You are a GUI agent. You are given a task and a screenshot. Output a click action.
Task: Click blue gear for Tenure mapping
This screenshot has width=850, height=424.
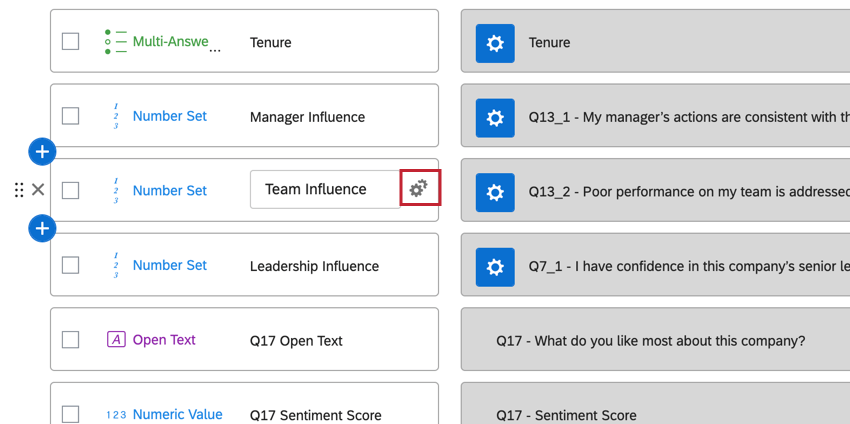pos(494,43)
